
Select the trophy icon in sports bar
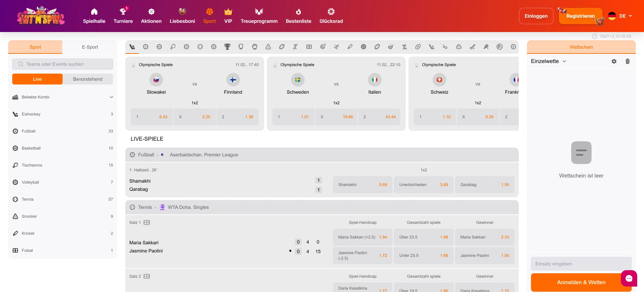click(x=227, y=47)
